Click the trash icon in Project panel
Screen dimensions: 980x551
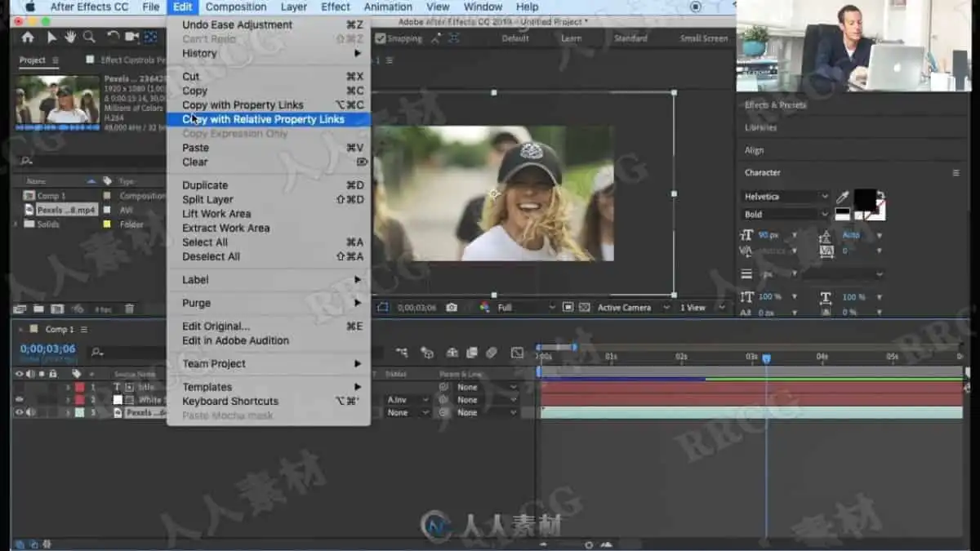click(129, 309)
